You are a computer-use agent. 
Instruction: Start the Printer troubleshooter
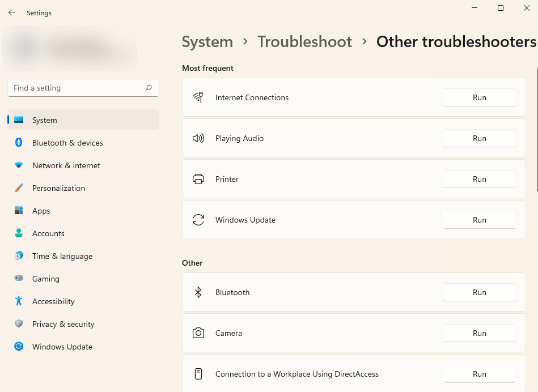coord(479,179)
